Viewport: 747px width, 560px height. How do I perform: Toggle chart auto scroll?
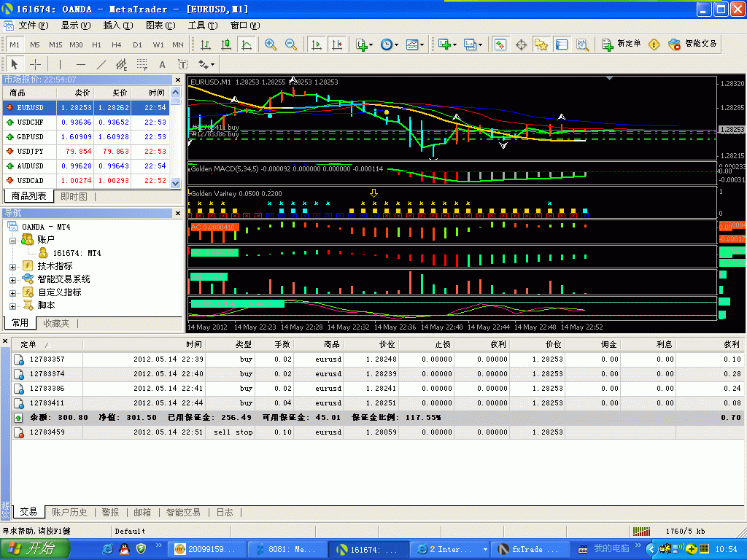pyautogui.click(x=317, y=44)
